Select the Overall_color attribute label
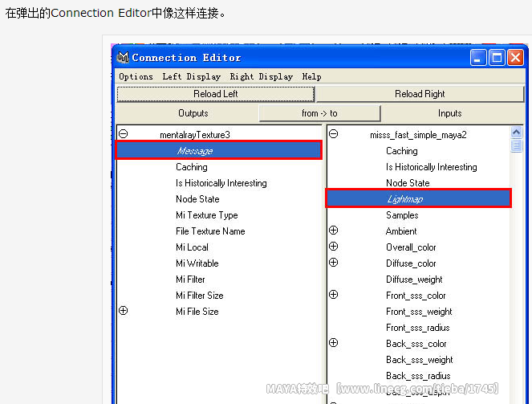The width and height of the screenshot is (532, 404). [x=411, y=247]
